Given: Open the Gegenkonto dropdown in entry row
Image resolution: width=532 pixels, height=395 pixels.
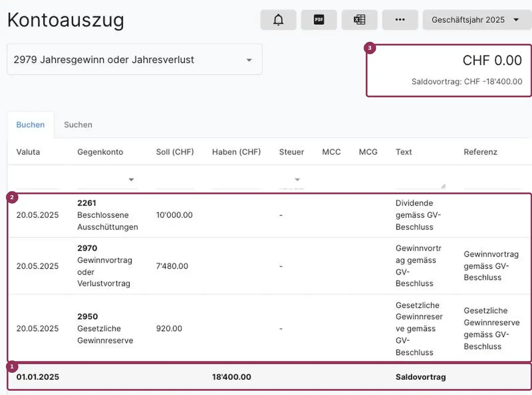Looking at the screenshot, I should [x=108, y=180].
